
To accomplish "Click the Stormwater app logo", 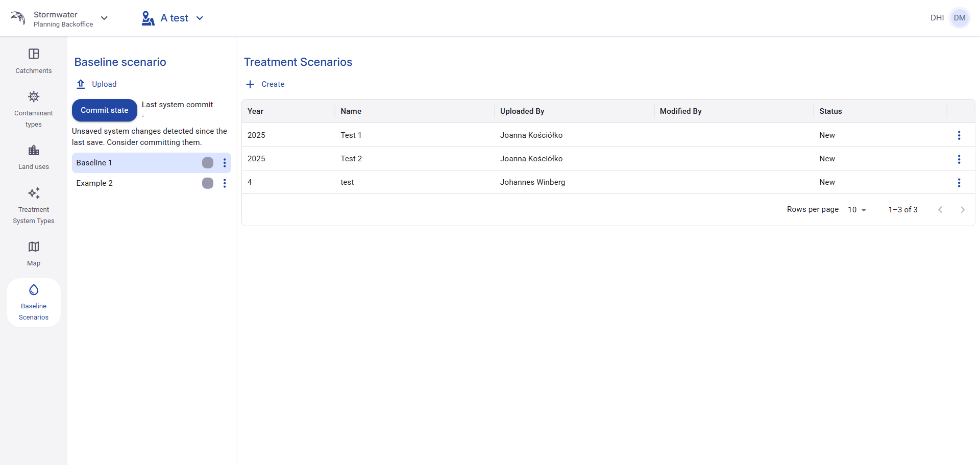I will pos(18,18).
